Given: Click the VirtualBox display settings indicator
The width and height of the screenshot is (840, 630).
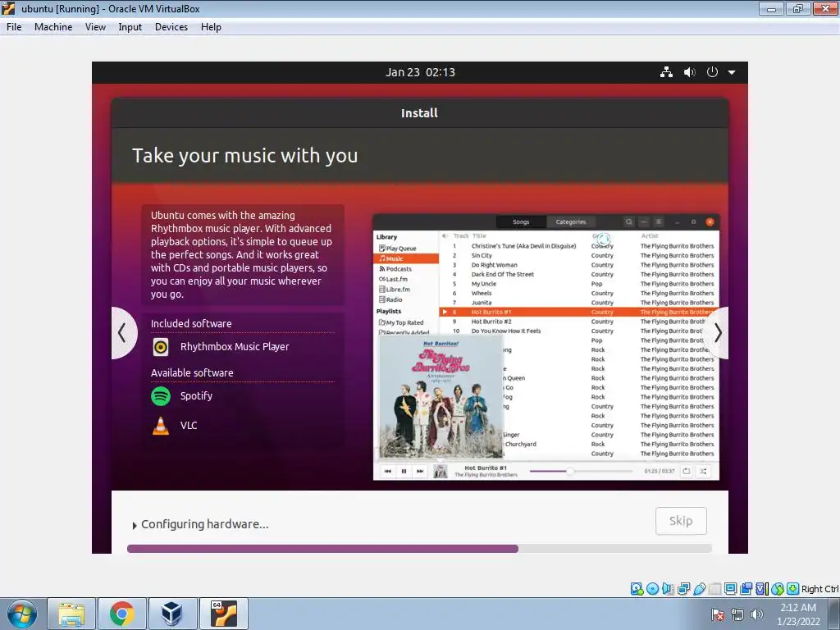Looking at the screenshot, I should pos(730,589).
